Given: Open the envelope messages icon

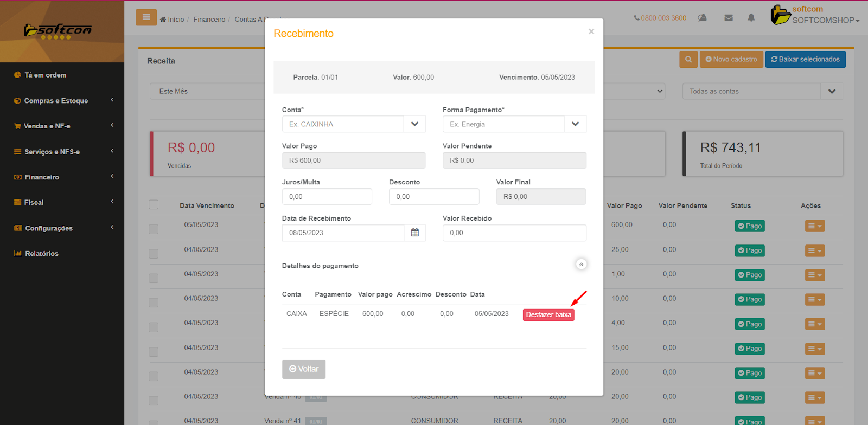Looking at the screenshot, I should pyautogui.click(x=729, y=18).
